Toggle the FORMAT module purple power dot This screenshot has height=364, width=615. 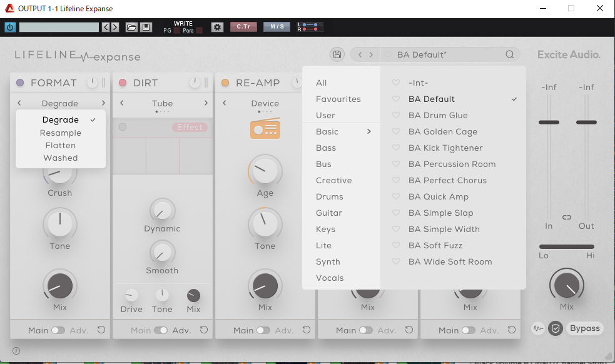tap(20, 83)
